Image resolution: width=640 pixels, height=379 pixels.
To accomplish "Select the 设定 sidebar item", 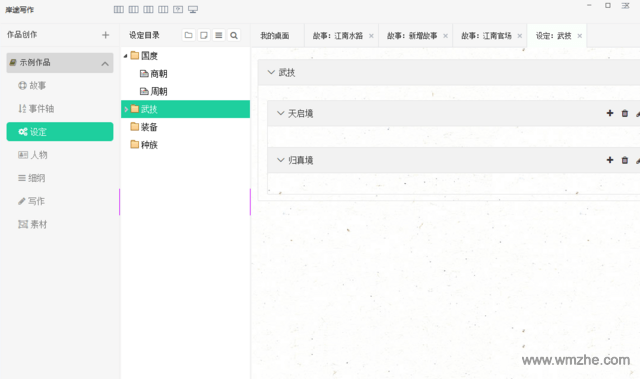I will (60, 132).
